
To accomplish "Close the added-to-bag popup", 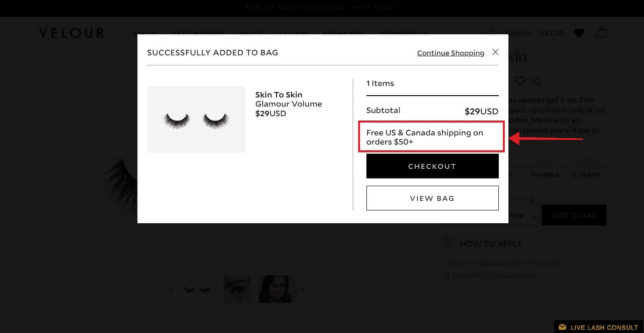I will tap(495, 52).
